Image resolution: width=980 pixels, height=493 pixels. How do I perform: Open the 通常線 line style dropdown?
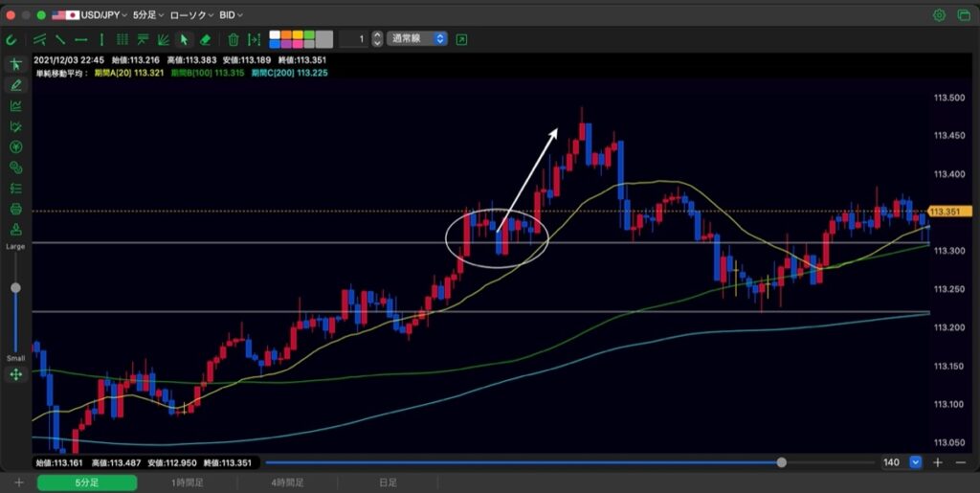click(417, 38)
